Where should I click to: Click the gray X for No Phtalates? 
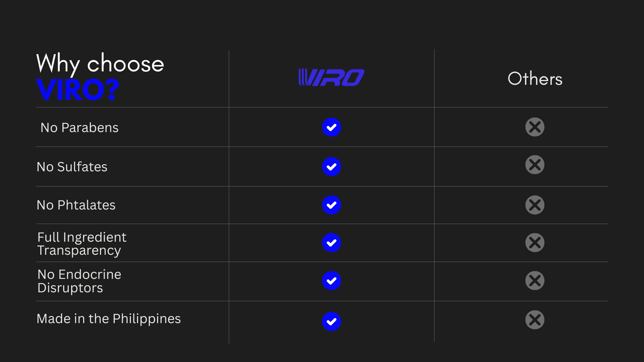click(x=535, y=205)
